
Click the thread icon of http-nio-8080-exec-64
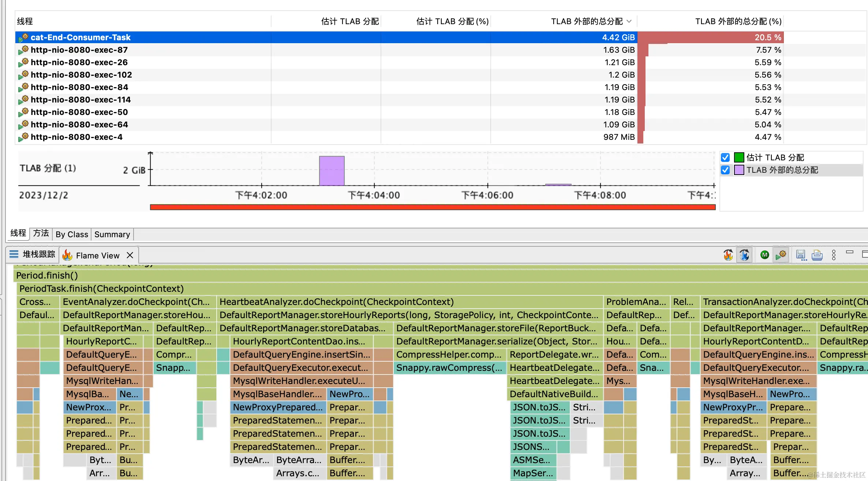[x=23, y=124]
